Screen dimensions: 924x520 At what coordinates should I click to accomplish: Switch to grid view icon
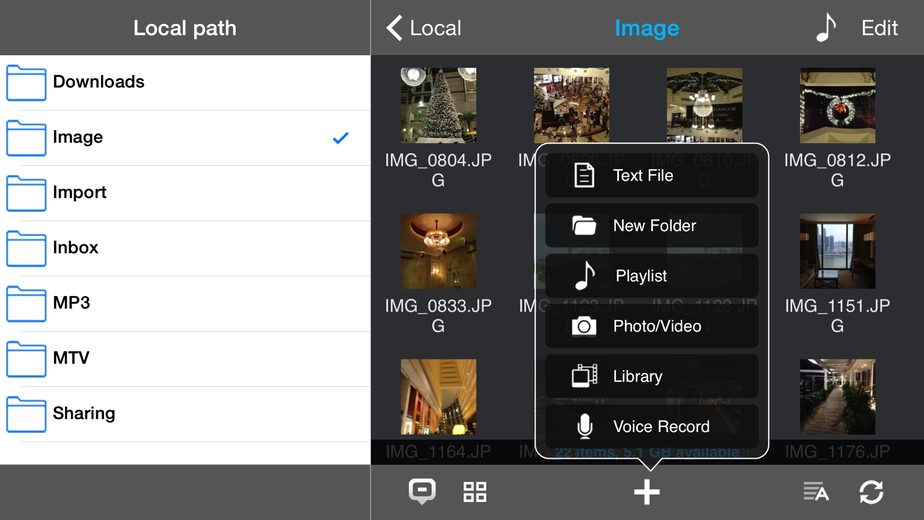point(475,492)
